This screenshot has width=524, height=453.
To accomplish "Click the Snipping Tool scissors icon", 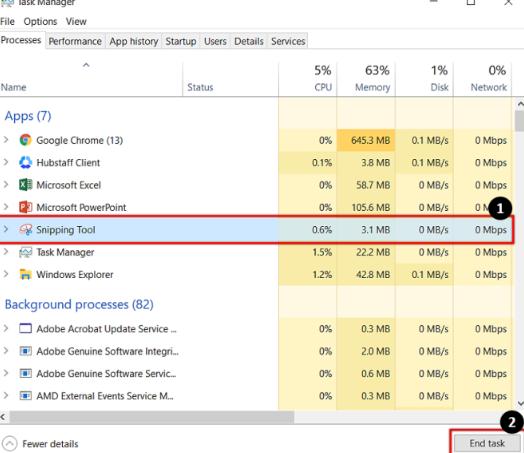I will click(x=25, y=230).
